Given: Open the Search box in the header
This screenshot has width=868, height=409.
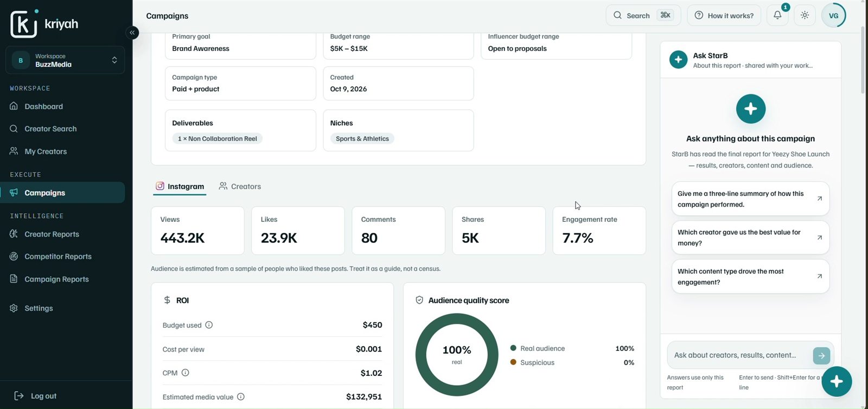Looking at the screenshot, I should click(x=643, y=15).
